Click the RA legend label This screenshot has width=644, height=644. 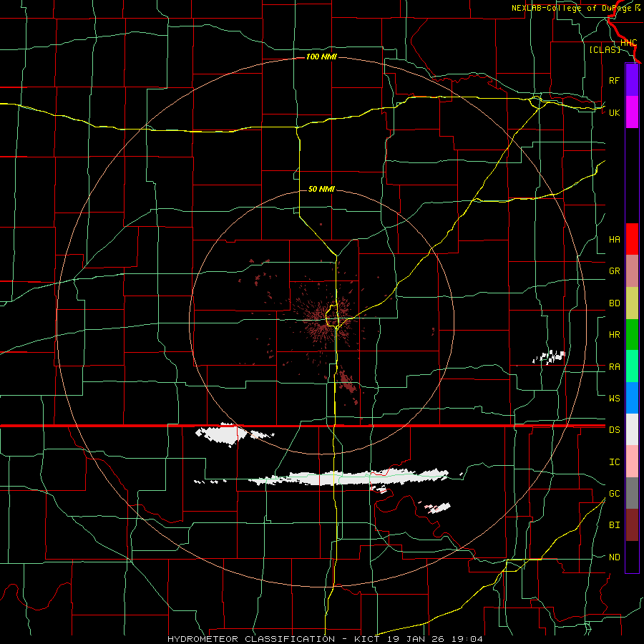pos(614,366)
